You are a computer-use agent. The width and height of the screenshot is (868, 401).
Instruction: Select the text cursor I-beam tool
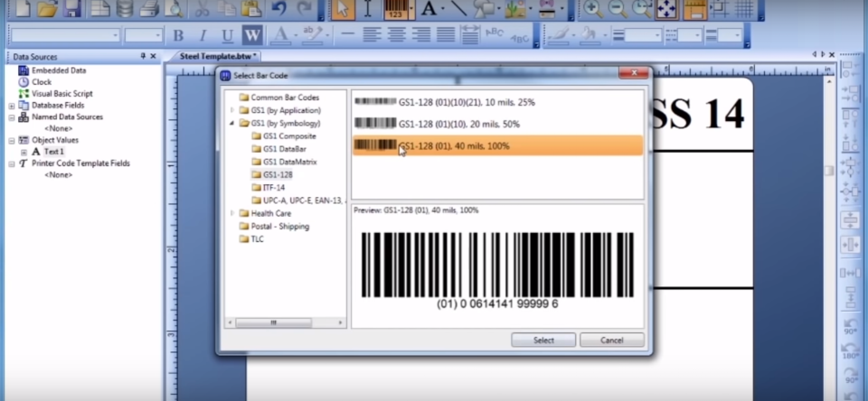(x=368, y=9)
